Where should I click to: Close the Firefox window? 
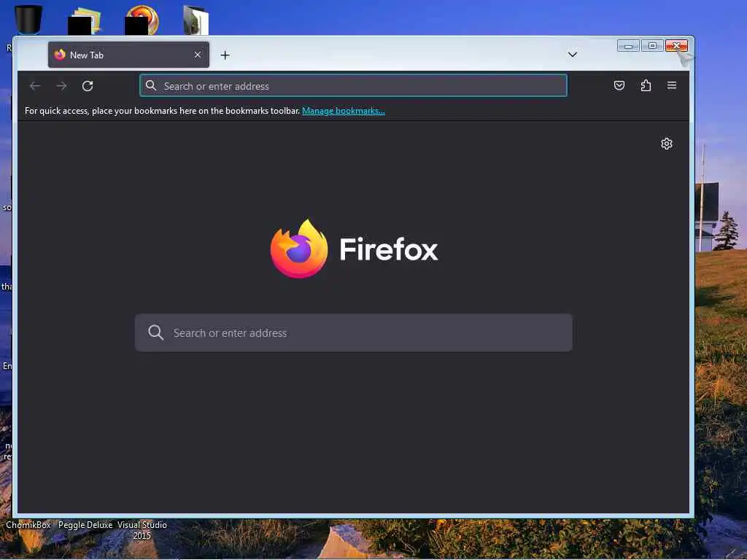click(676, 46)
